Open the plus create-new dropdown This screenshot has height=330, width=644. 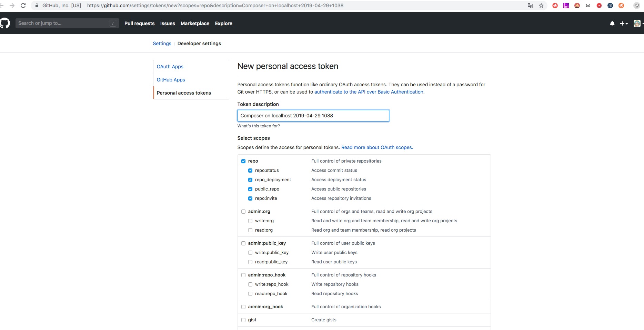[x=624, y=23]
